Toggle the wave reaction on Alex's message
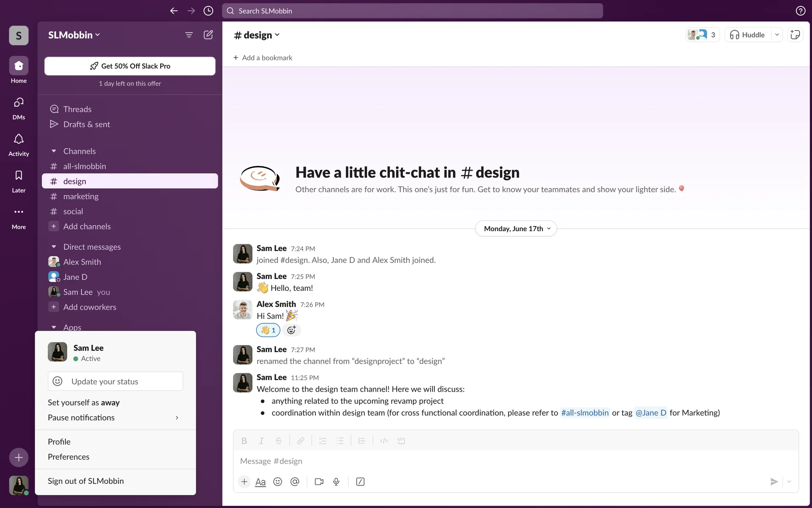 pos(268,330)
